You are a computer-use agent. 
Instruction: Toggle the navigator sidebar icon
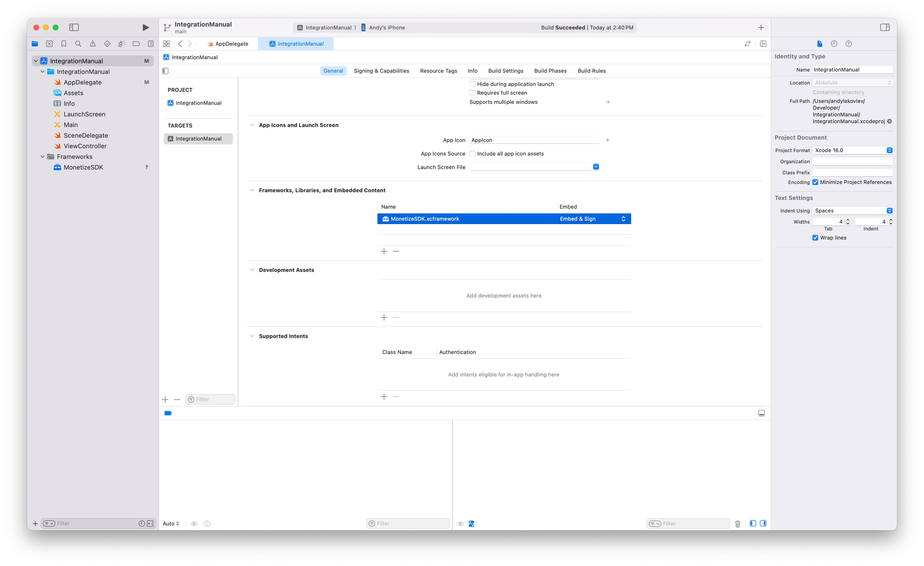point(74,27)
